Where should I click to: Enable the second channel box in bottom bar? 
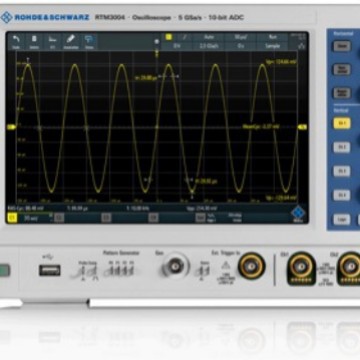(x=59, y=218)
